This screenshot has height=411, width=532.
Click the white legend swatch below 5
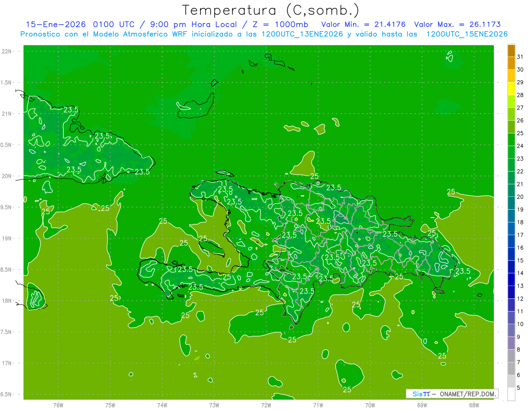coord(511,394)
